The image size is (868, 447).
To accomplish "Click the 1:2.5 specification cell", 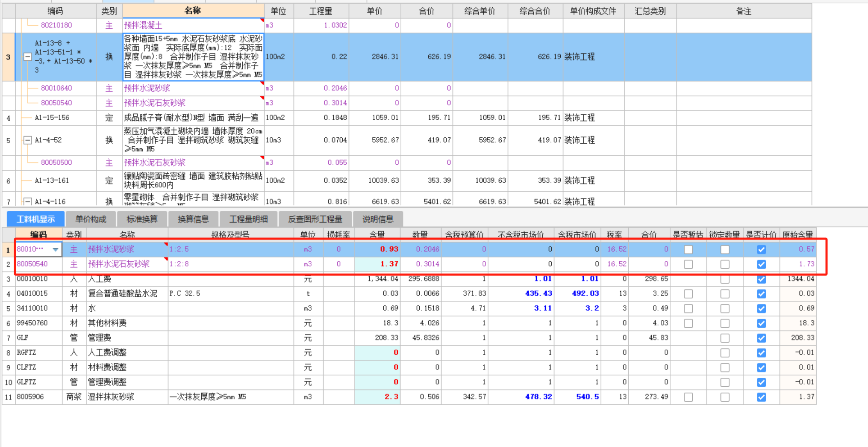I will click(x=231, y=249).
